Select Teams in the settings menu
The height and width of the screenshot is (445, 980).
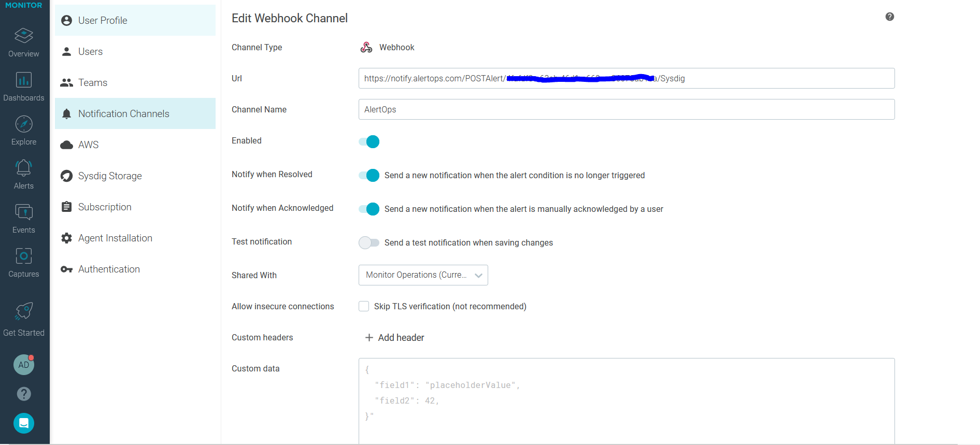tap(93, 83)
